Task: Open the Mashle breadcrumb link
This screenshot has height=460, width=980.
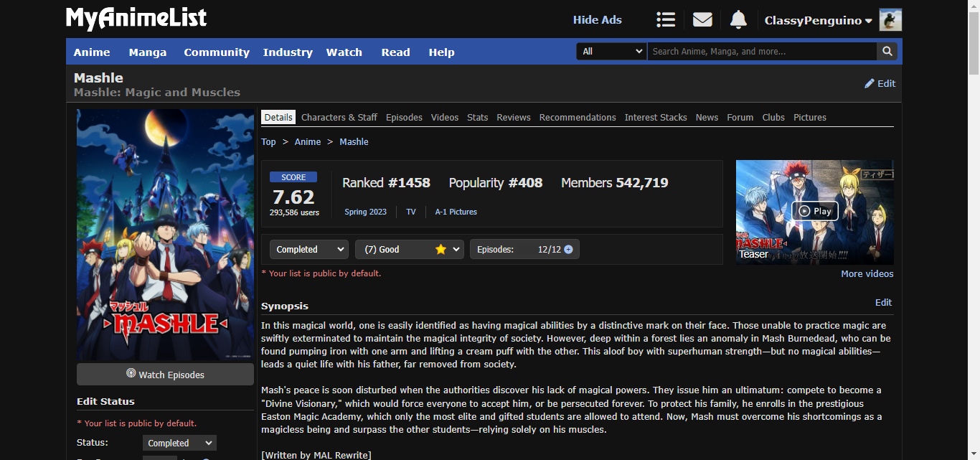Action: [x=354, y=142]
